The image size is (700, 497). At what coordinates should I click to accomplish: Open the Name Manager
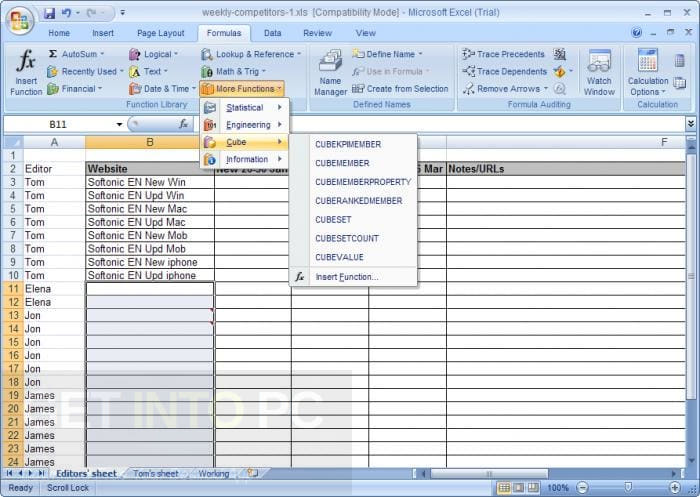point(330,73)
